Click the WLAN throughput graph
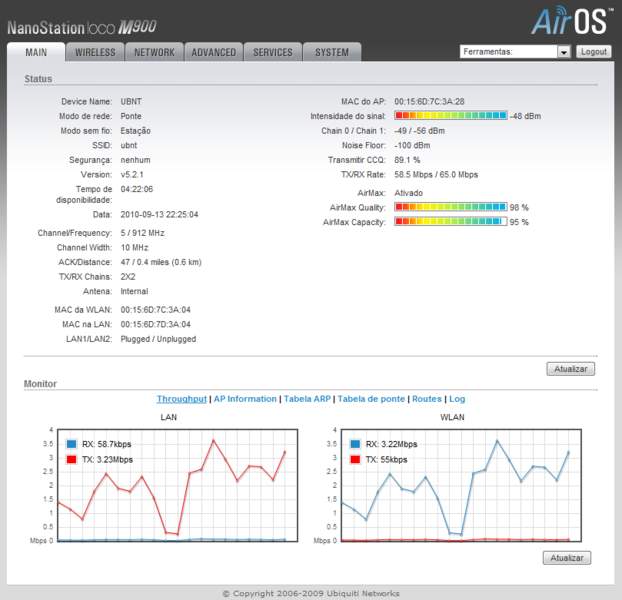 click(x=461, y=485)
